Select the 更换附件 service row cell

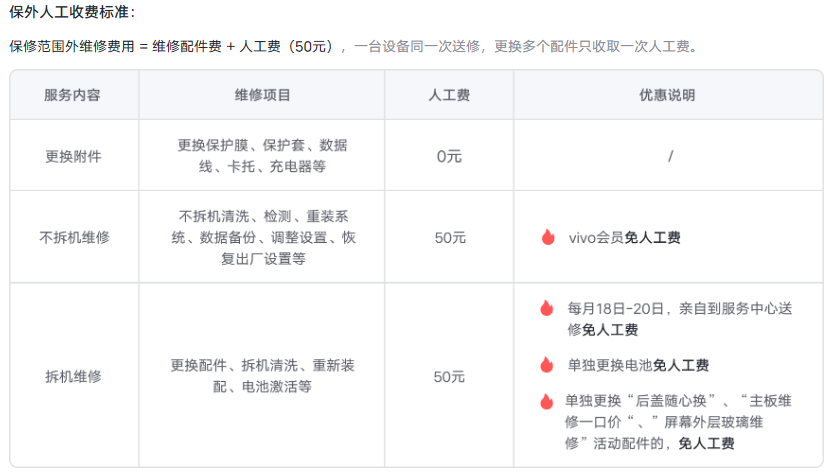pyautogui.click(x=73, y=156)
